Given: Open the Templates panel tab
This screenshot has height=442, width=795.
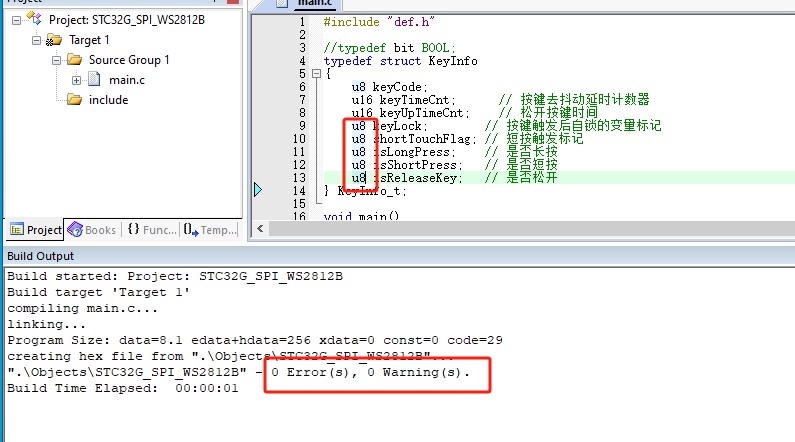Looking at the screenshot, I should point(210,230).
